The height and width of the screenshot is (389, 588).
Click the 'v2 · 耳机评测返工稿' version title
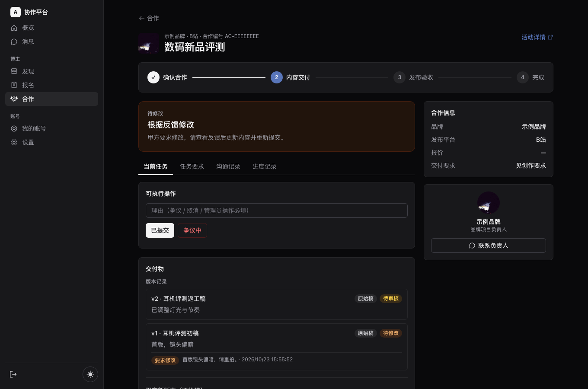coord(179,299)
